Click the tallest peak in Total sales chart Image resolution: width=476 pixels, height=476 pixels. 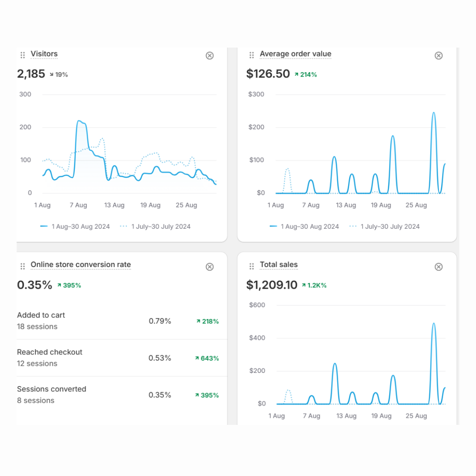(x=434, y=324)
